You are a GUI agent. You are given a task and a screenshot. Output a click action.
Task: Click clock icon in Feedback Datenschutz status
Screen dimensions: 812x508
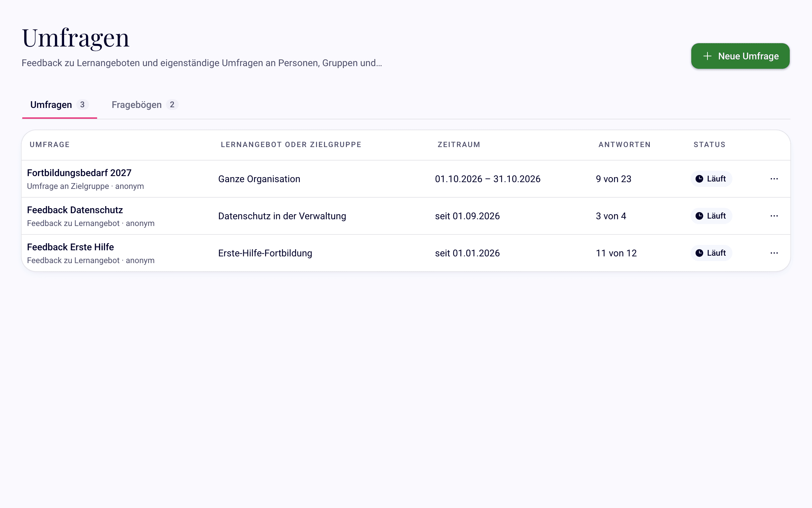(699, 216)
